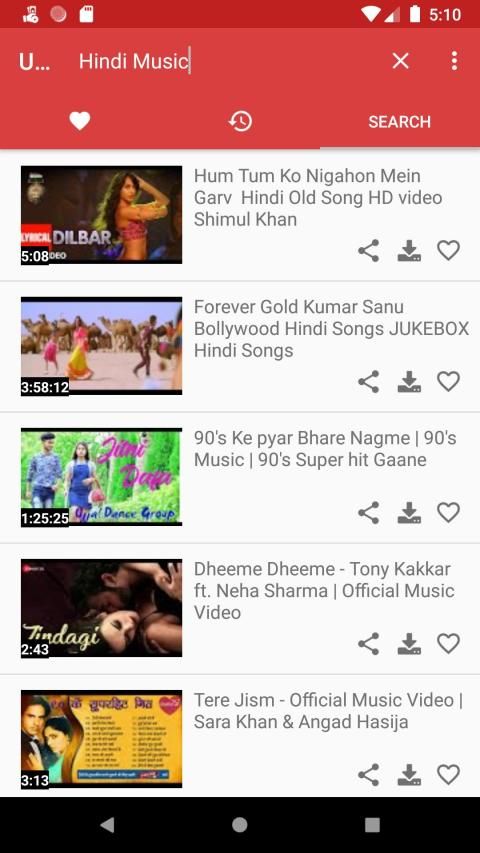Viewport: 480px width, 853px height.
Task: Focus the Hindi Music search field
Action: 229,61
